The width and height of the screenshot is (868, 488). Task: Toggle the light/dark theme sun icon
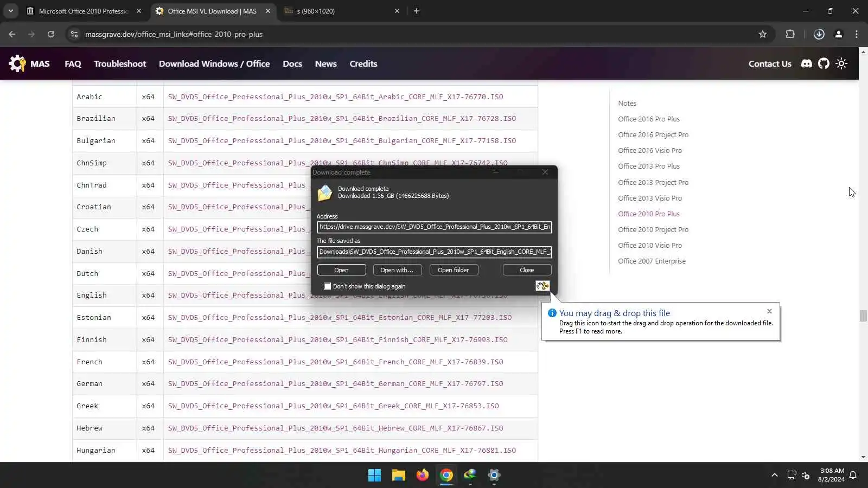click(841, 63)
